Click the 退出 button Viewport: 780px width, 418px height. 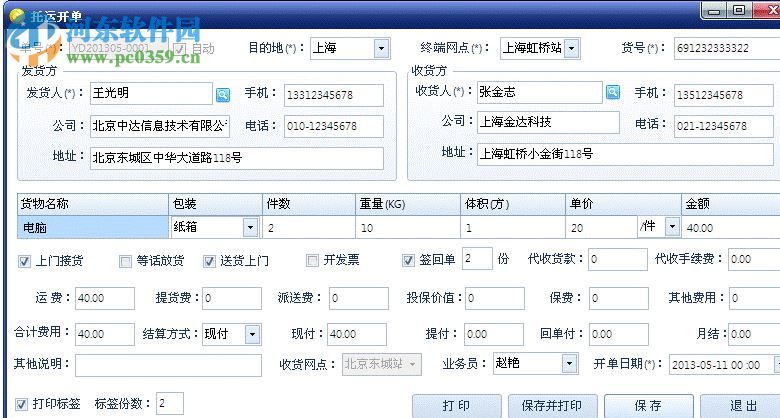point(741,406)
